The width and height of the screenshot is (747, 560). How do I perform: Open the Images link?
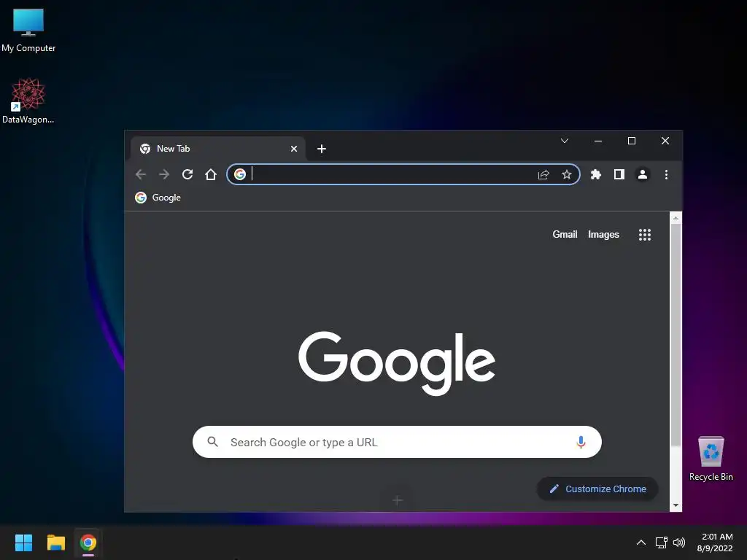pos(603,234)
